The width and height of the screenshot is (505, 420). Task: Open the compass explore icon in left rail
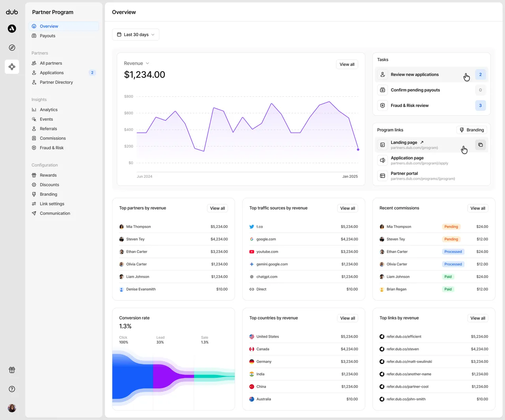coord(12,48)
